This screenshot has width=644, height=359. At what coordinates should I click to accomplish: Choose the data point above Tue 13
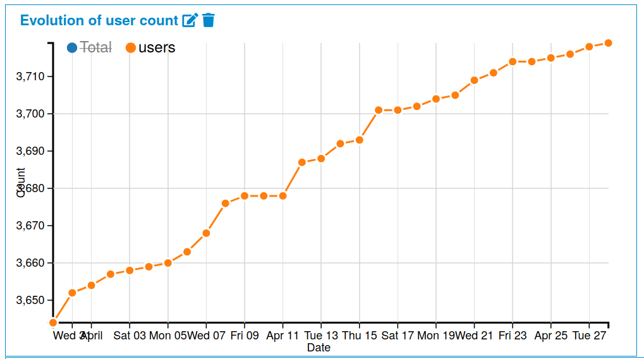click(x=321, y=159)
